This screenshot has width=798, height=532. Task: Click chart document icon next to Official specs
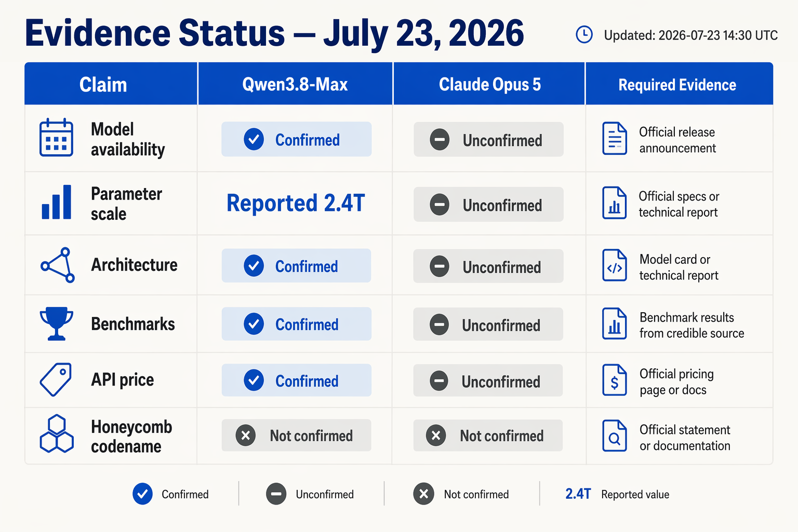click(x=615, y=203)
